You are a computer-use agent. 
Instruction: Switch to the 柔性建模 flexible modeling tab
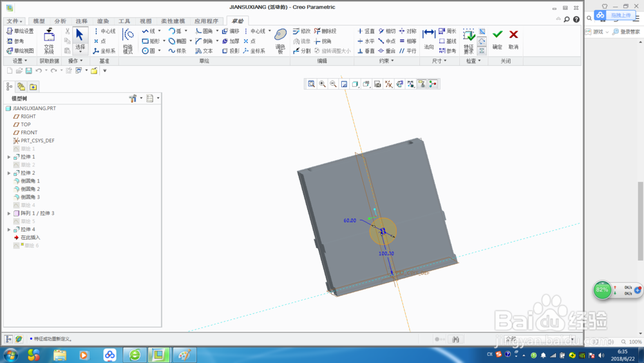click(173, 21)
